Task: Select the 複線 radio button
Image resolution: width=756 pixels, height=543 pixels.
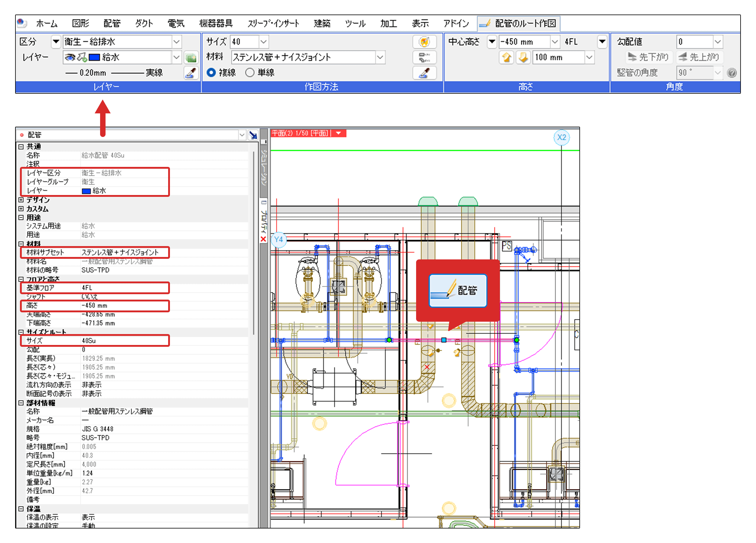Action: 212,72
